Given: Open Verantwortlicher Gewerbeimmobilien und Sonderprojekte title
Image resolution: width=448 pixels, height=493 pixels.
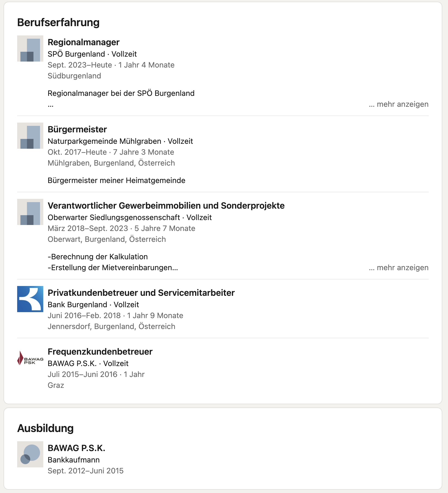Looking at the screenshot, I should pos(166,206).
